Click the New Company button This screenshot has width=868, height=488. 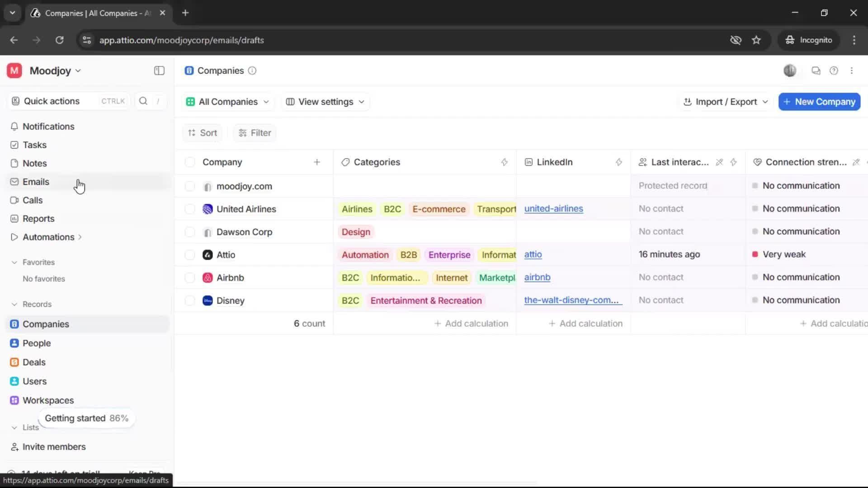[x=819, y=102]
